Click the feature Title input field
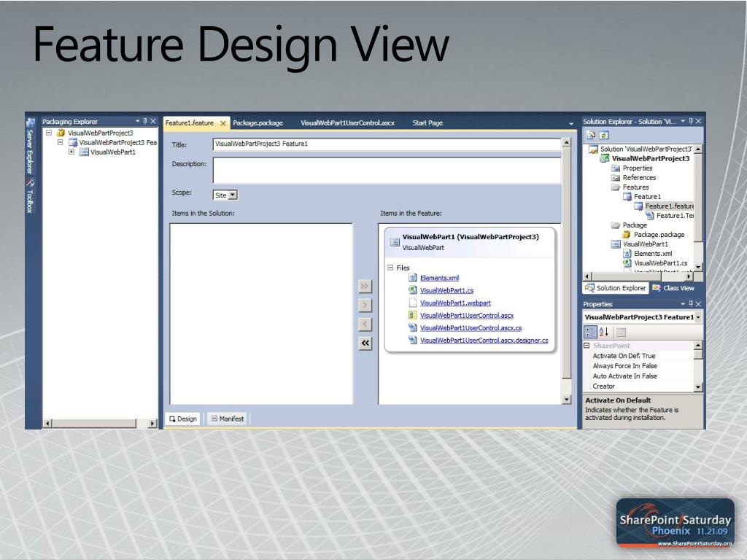Viewport: 747px width, 560px height. (x=387, y=144)
